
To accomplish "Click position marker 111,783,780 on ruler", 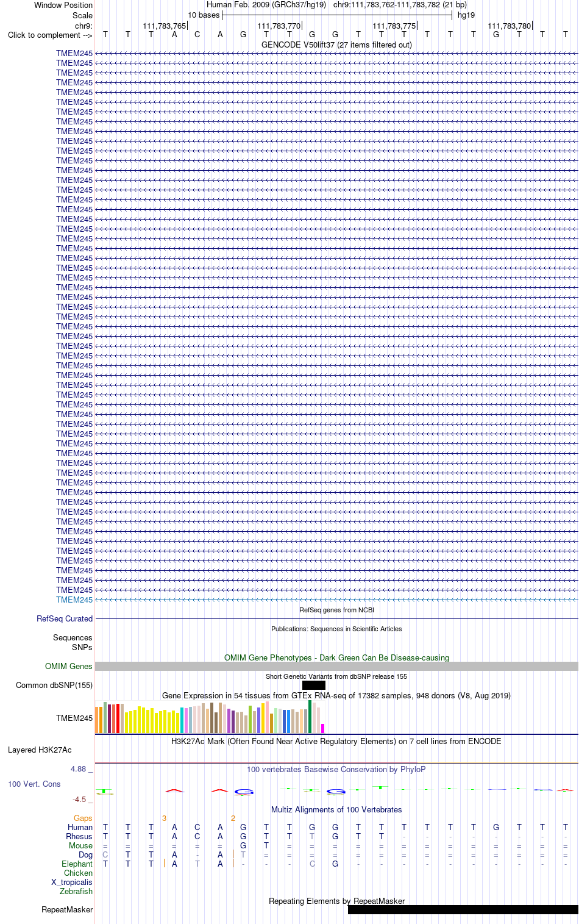I will coord(510,26).
